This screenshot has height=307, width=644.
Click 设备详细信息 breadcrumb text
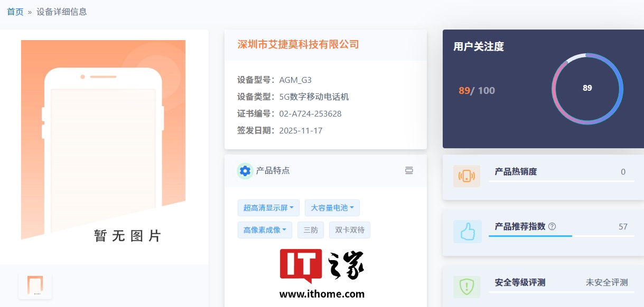click(62, 12)
